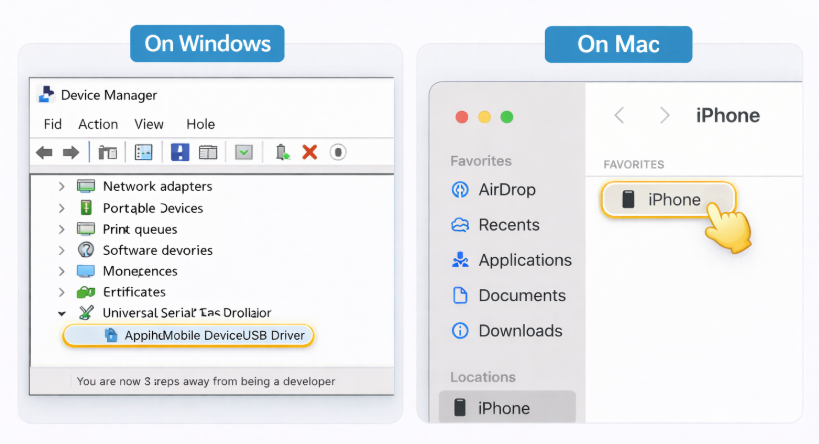Click the monitor scan hardware toolbar icon

(x=244, y=153)
